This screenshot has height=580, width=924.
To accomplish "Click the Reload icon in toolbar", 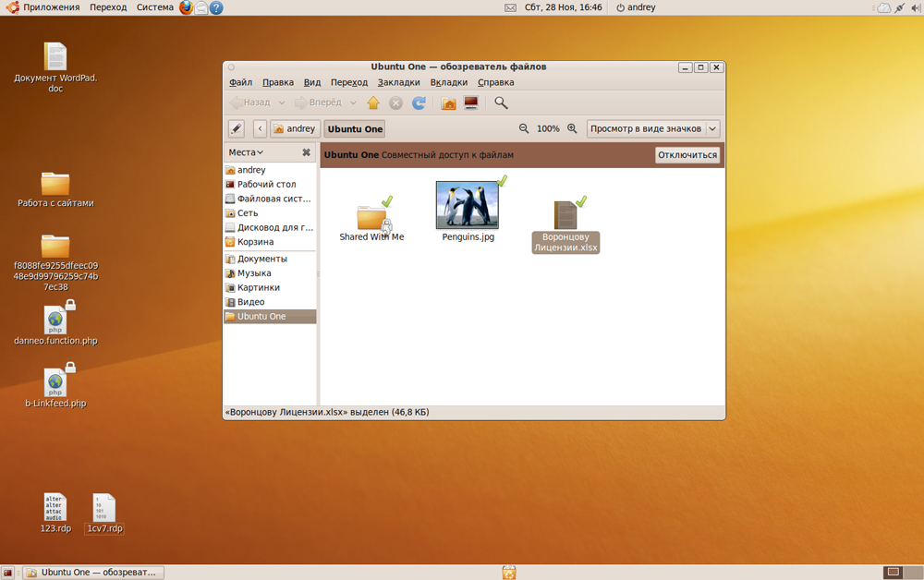I will pyautogui.click(x=419, y=103).
